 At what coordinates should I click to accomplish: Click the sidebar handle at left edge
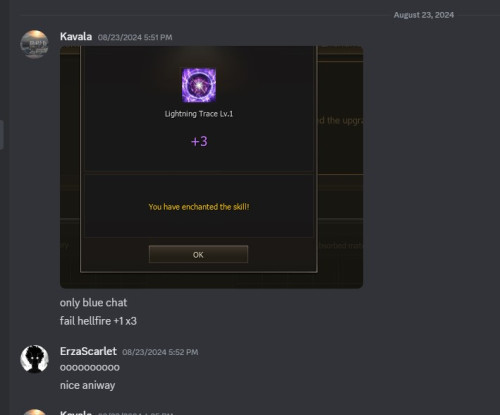[x=2, y=135]
